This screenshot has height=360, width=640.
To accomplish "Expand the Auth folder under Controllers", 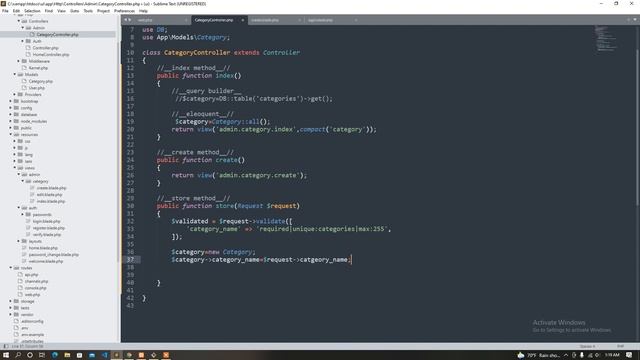I will [x=23, y=41].
